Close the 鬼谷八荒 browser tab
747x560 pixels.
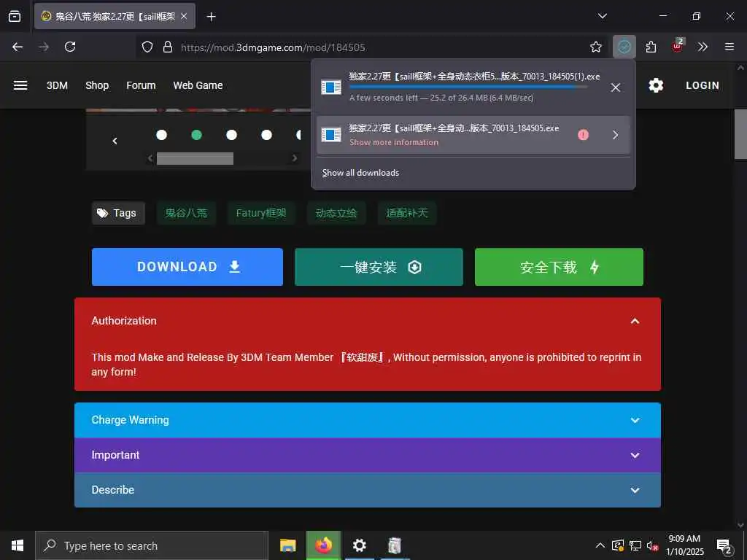pos(184,16)
